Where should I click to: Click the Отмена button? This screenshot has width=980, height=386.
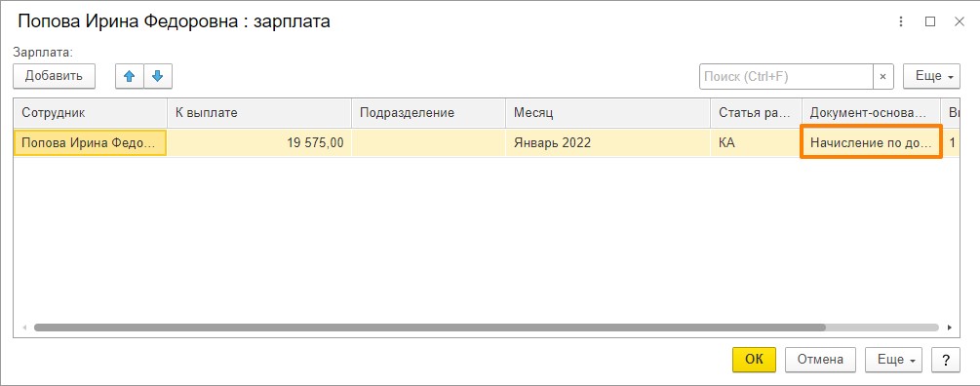(x=821, y=360)
